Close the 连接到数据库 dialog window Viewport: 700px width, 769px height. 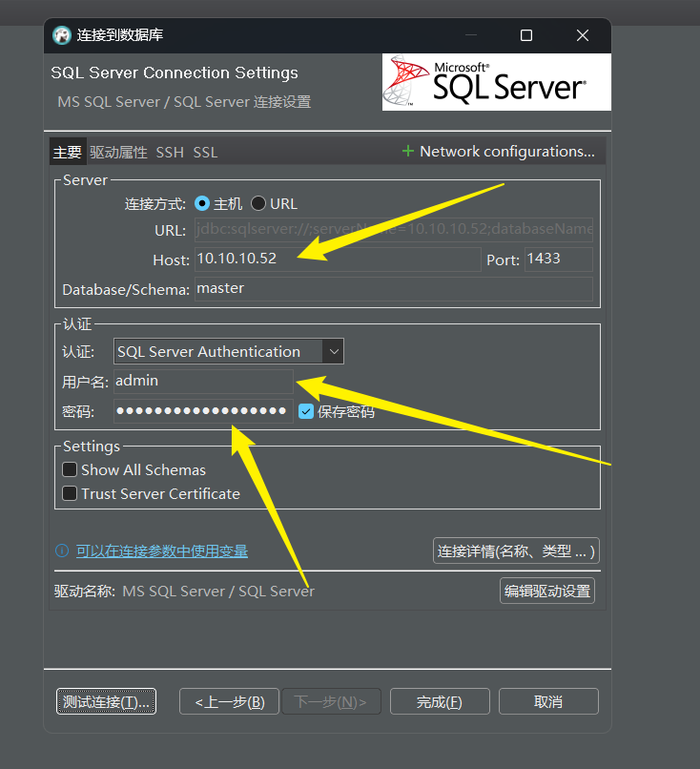tap(583, 35)
